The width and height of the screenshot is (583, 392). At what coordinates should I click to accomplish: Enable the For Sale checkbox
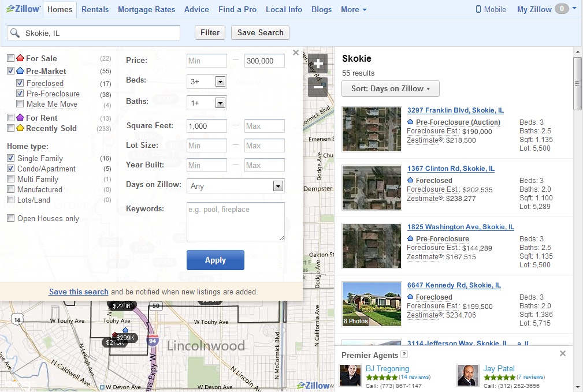click(x=11, y=58)
